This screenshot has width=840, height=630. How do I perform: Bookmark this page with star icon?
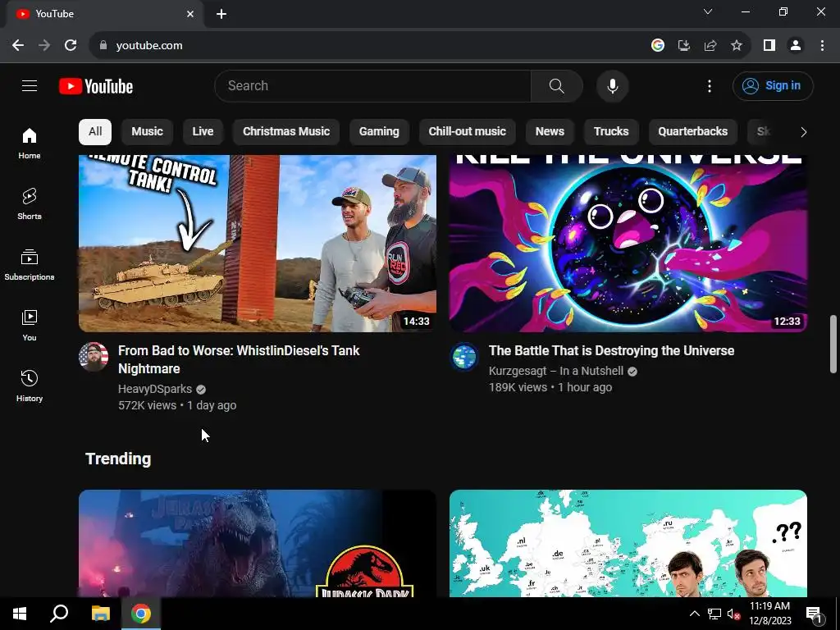click(x=737, y=46)
